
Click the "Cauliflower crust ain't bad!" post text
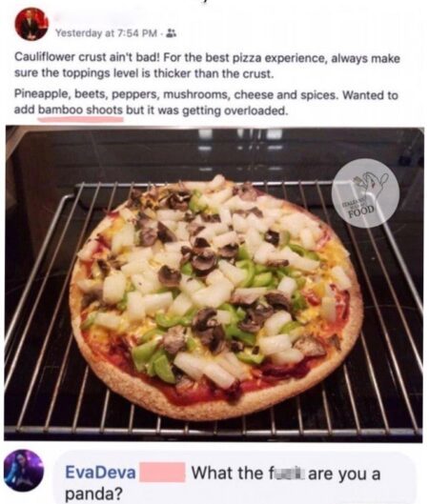coord(87,58)
